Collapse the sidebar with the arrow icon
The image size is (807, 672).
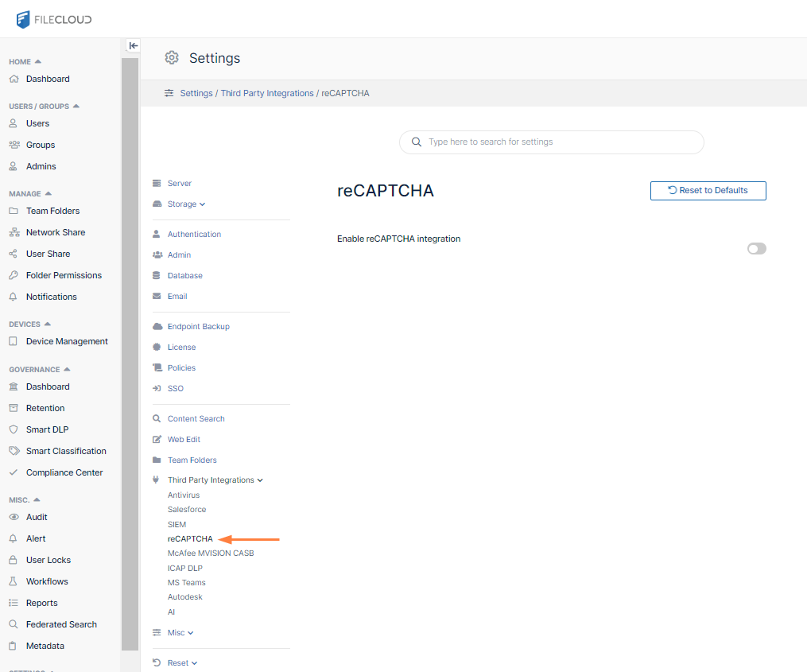pyautogui.click(x=134, y=45)
